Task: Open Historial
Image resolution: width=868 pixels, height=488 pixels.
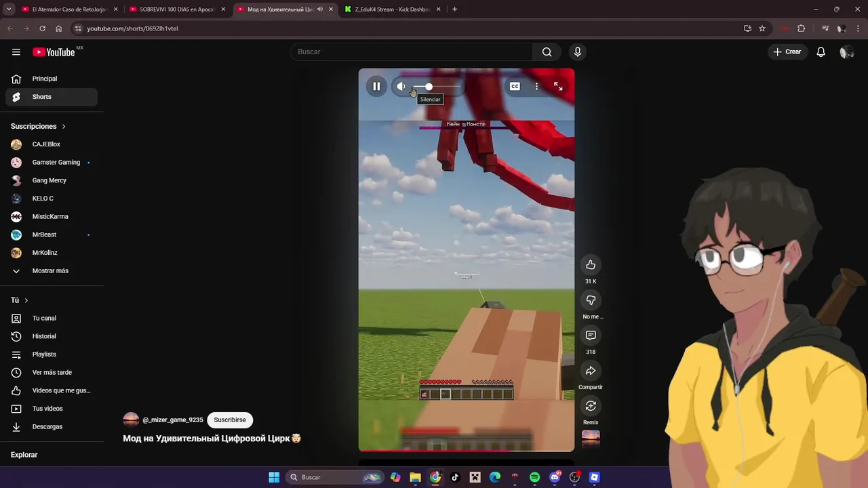Action: 52,336
